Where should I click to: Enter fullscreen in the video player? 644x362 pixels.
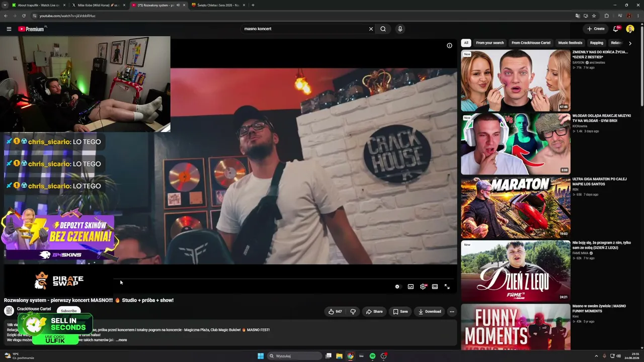point(447,287)
